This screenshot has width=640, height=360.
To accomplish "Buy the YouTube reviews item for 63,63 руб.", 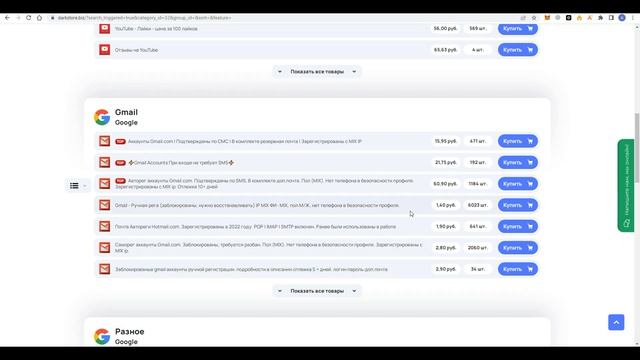I will click(x=518, y=50).
